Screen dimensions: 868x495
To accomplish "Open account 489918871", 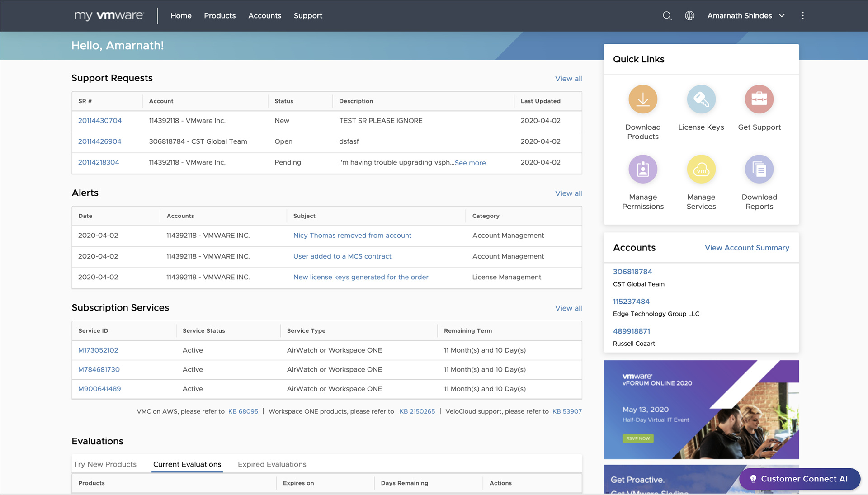I will point(632,331).
